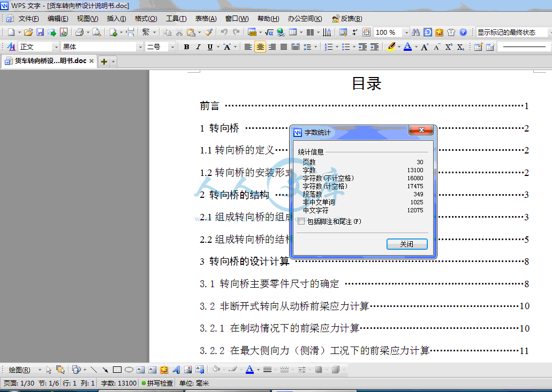Toggle distributed alignment button

tap(296, 47)
